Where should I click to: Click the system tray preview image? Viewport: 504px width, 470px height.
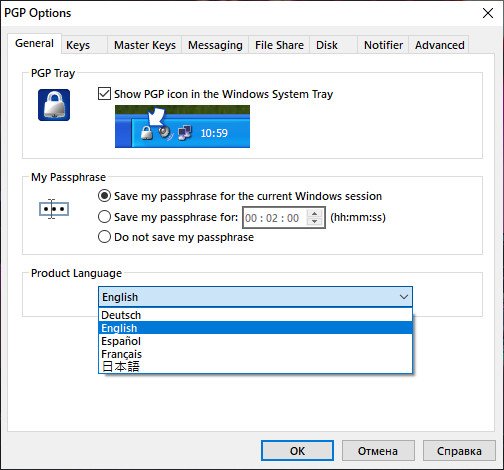click(182, 126)
